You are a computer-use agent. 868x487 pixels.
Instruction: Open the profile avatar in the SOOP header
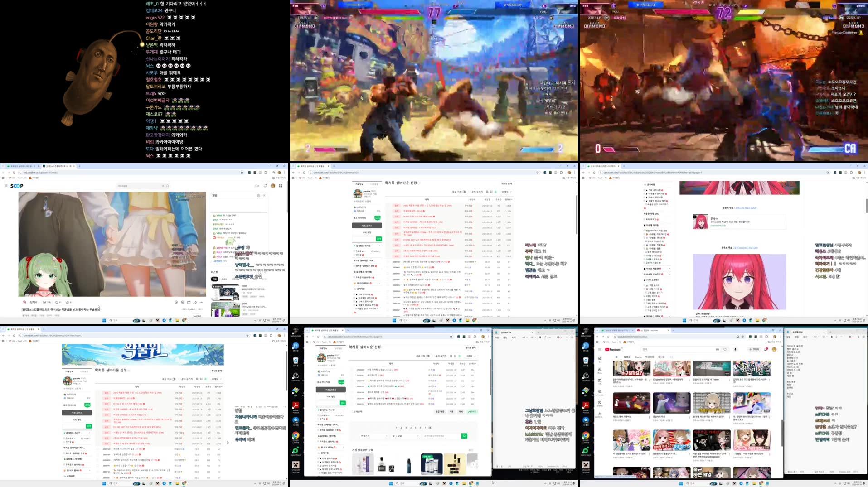273,186
